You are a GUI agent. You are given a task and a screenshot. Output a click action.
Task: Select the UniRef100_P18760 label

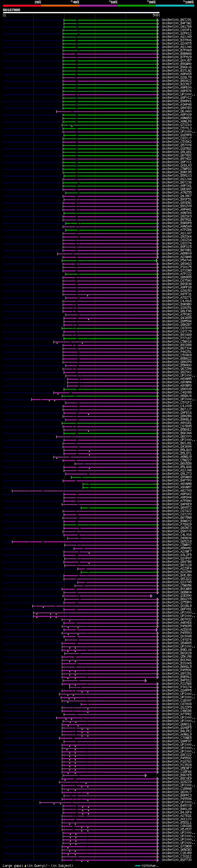coord(176,761)
